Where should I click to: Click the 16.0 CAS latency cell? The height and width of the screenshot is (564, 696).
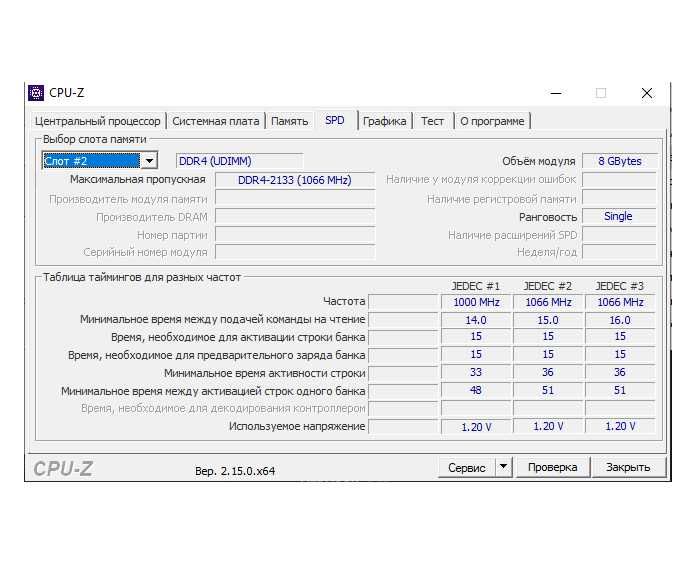coord(620,320)
